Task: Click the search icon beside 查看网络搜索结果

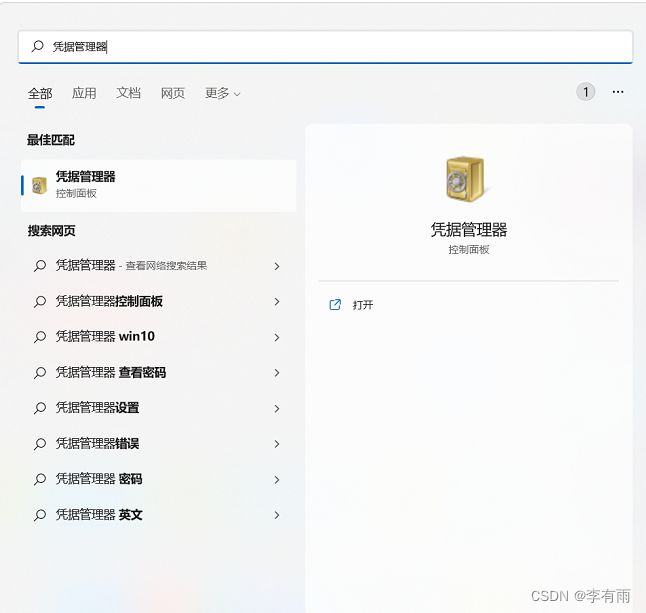Action: [x=40, y=266]
